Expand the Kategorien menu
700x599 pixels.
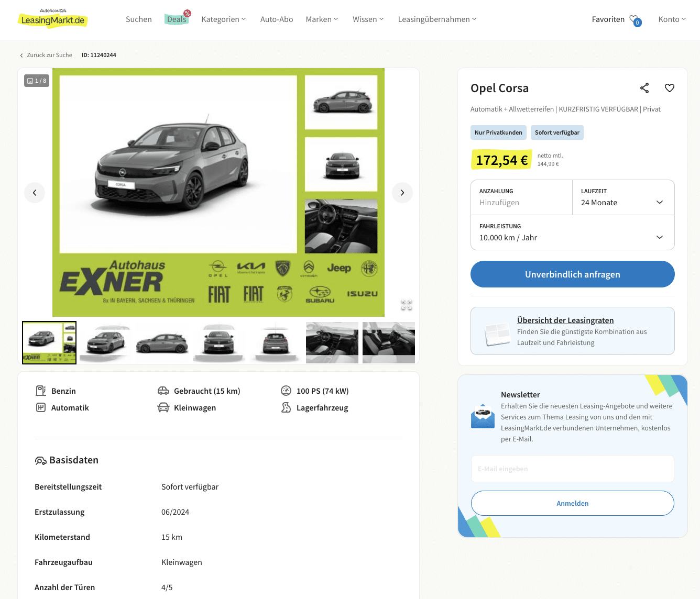point(224,19)
